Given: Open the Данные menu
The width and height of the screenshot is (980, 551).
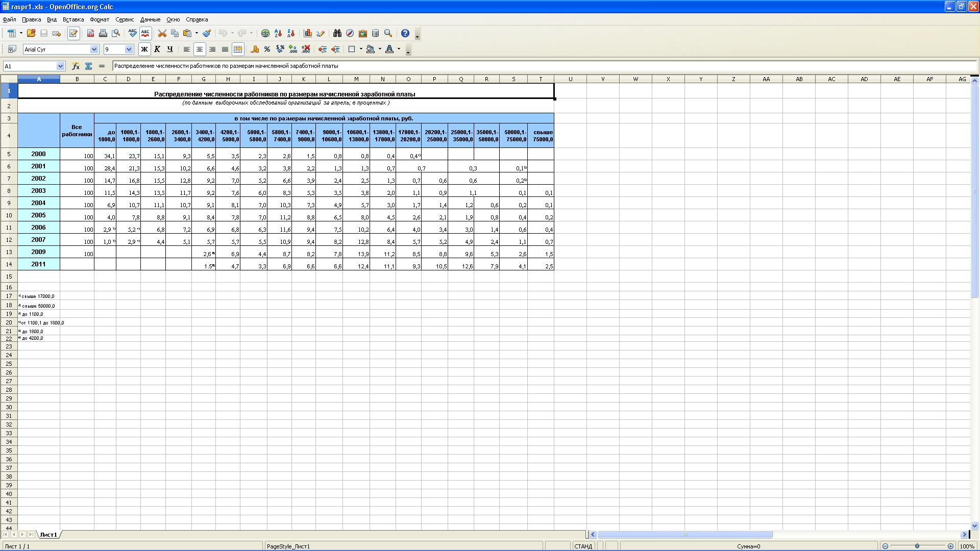Looking at the screenshot, I should tap(150, 19).
